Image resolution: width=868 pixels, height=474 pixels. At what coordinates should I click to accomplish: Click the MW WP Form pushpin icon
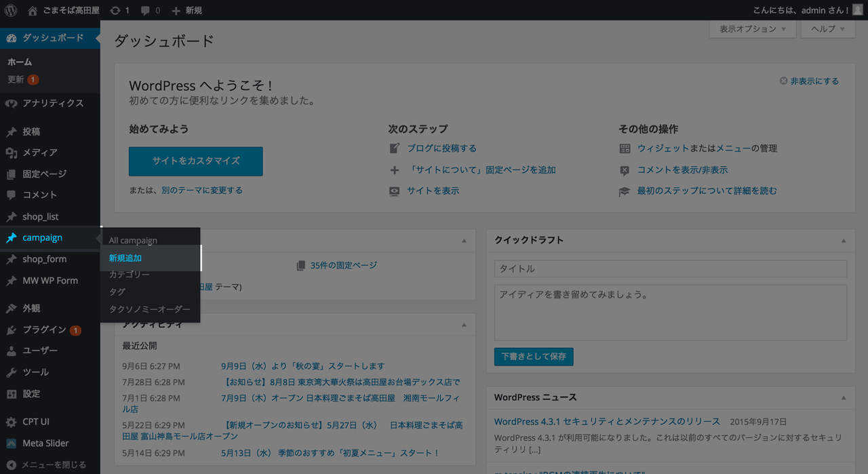click(x=11, y=281)
